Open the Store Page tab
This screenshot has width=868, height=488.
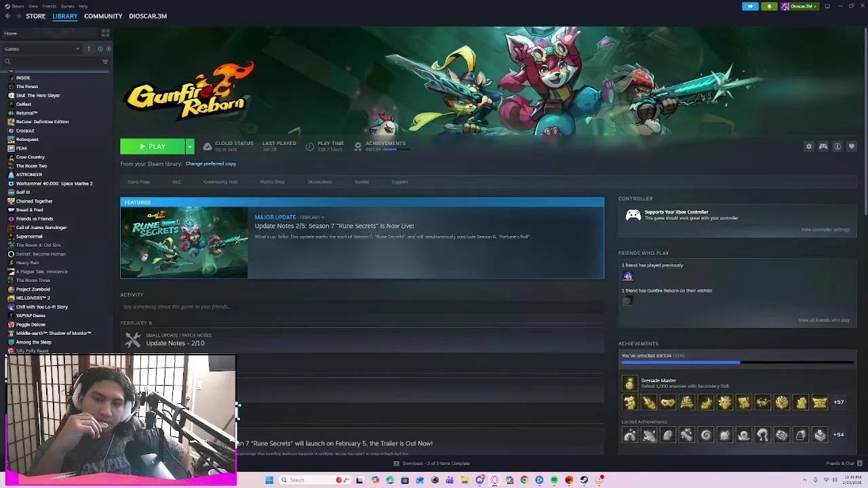click(x=139, y=182)
